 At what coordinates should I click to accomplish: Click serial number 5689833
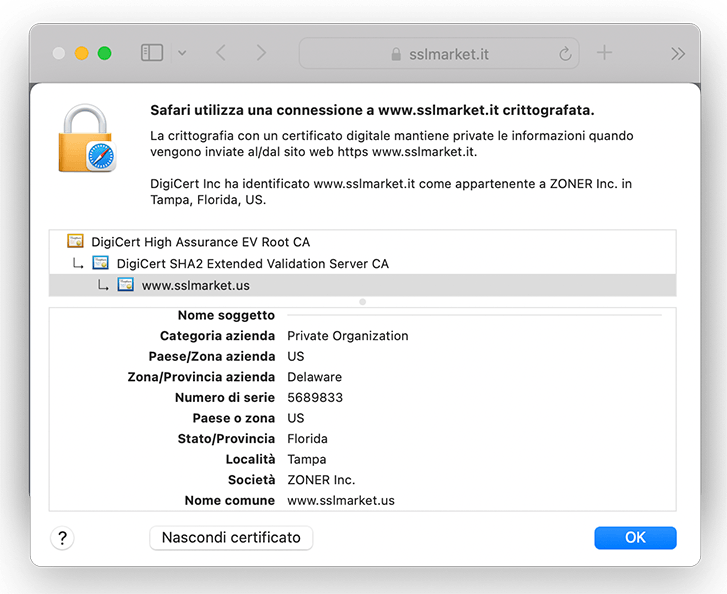pos(315,397)
